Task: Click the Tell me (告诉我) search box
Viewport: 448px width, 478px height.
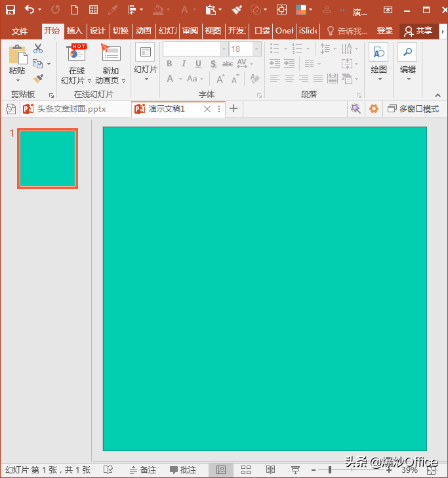Action: pos(347,31)
